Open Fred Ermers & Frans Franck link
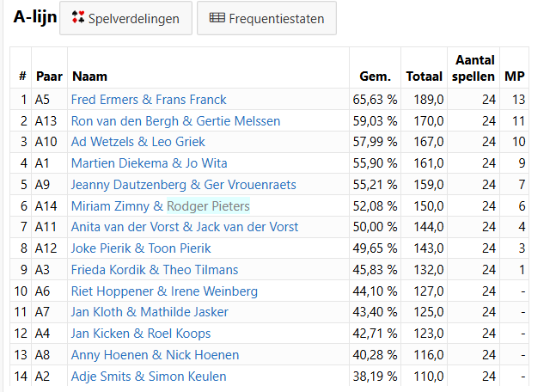The height and width of the screenshot is (392, 556). tap(149, 100)
